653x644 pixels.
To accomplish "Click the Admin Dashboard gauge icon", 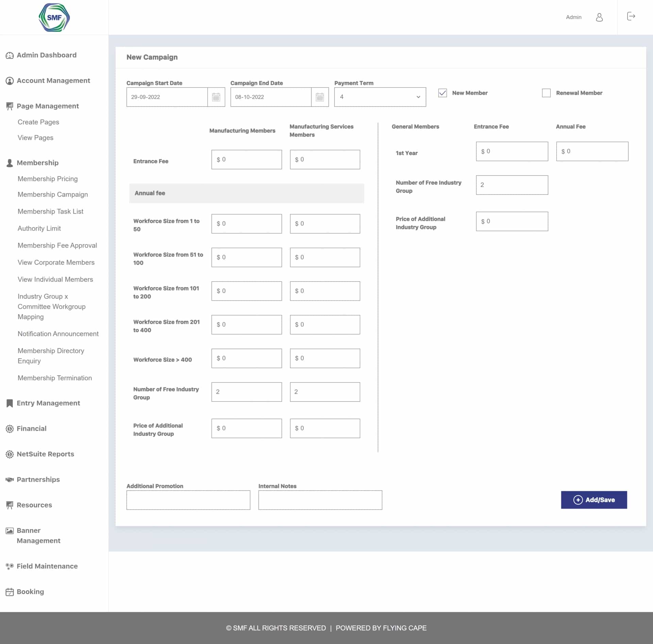I will point(10,55).
